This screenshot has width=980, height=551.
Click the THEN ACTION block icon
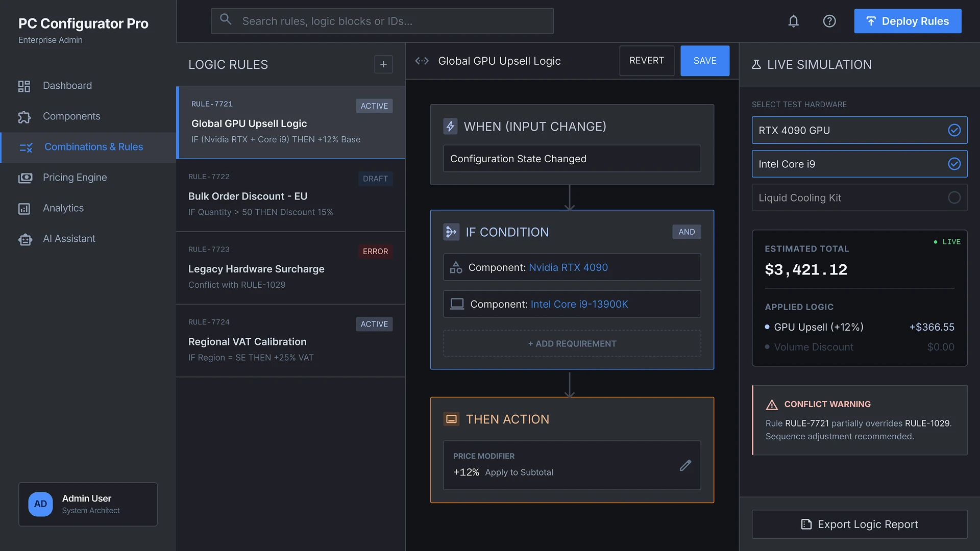click(451, 419)
